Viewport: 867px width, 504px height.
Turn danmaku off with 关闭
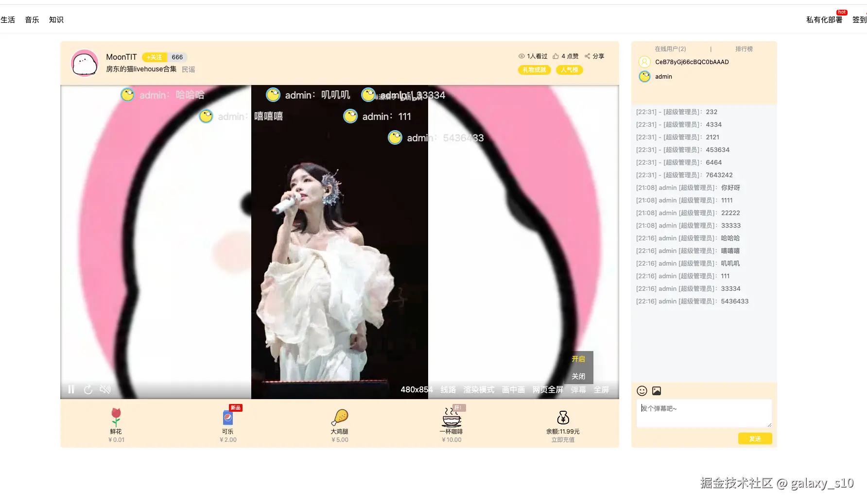tap(578, 376)
